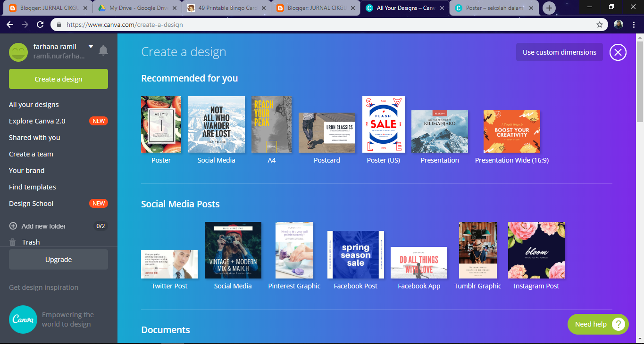Select the All Your Designs – Canva tab
Screen dimensions: 644x344
tap(405, 8)
